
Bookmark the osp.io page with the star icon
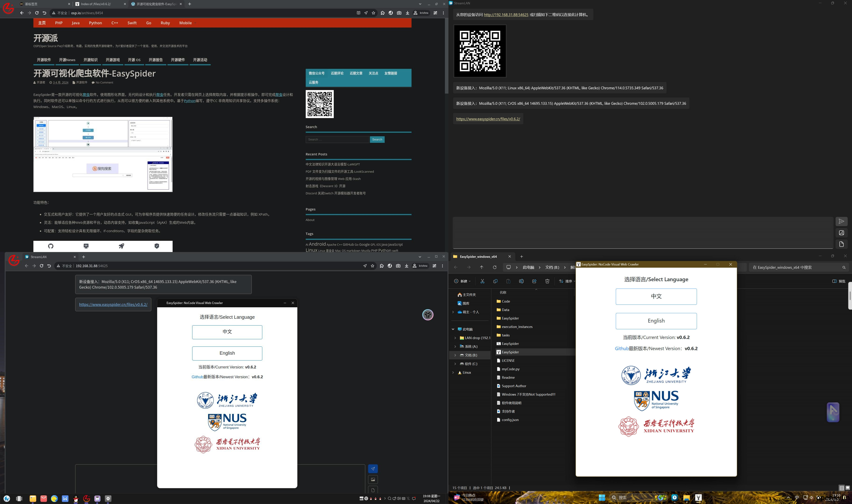(x=373, y=13)
